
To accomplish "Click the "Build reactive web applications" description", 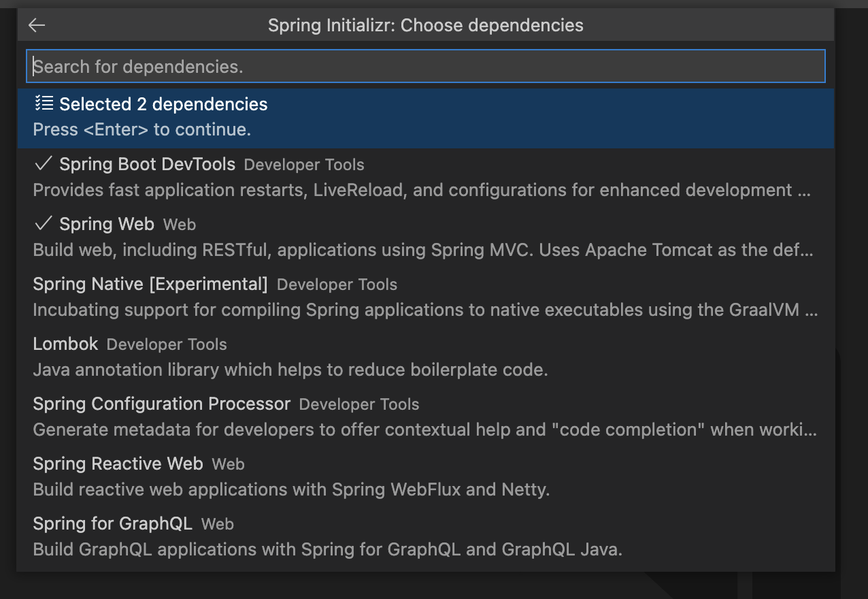I will [x=291, y=489].
